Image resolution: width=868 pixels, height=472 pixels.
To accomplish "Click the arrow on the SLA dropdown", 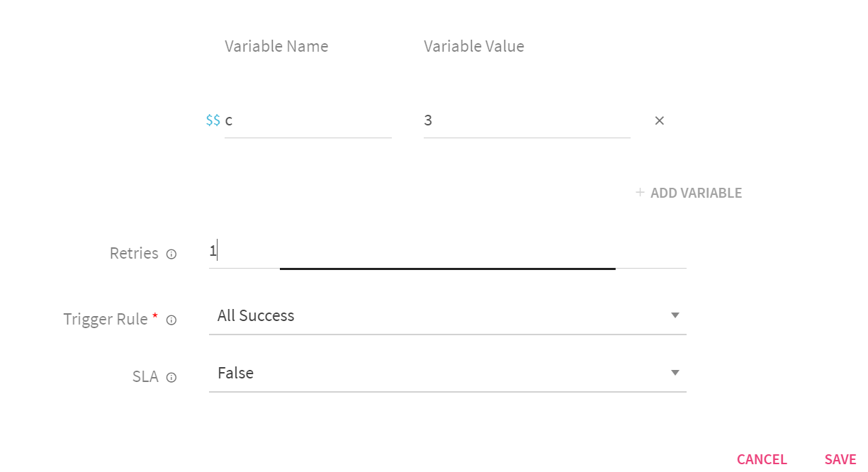I will [x=675, y=373].
